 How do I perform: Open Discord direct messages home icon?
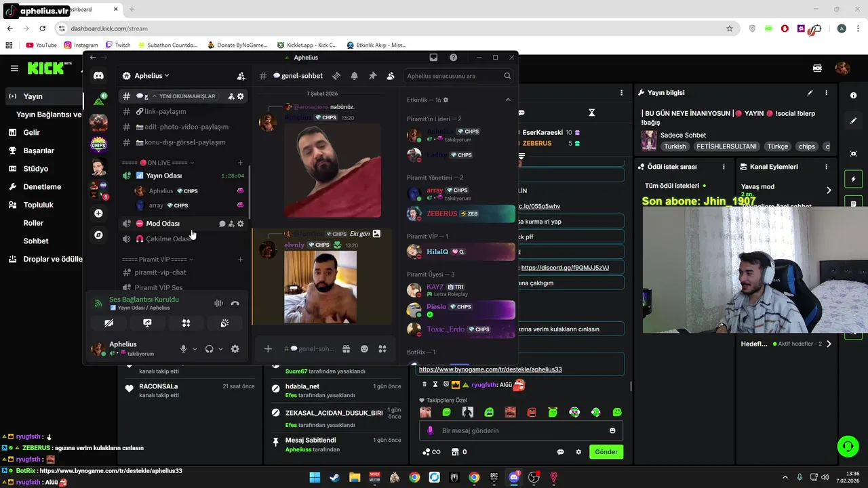click(98, 76)
